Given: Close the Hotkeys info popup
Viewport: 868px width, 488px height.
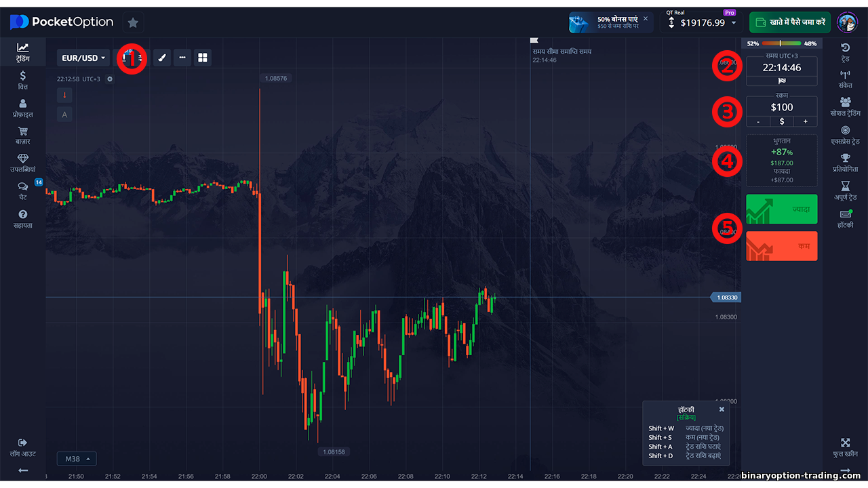Looking at the screenshot, I should (722, 409).
